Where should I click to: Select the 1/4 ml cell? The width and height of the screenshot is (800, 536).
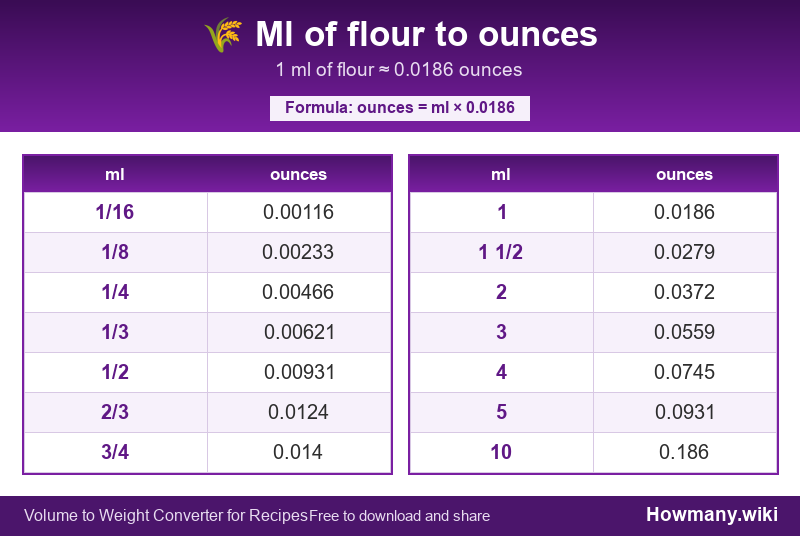coord(115,292)
